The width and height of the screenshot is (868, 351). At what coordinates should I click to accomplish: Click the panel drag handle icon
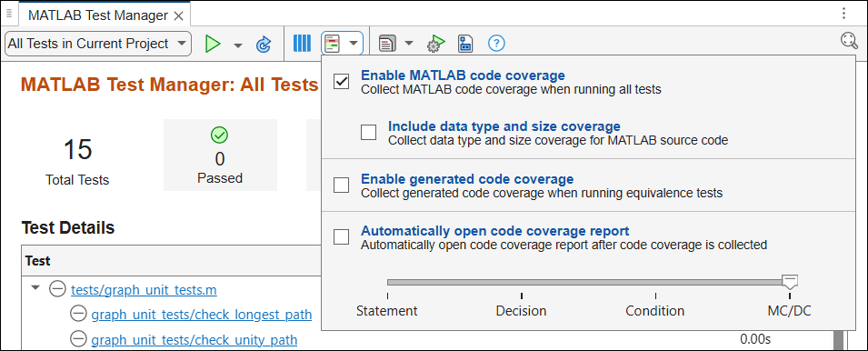pyautogui.click(x=9, y=14)
